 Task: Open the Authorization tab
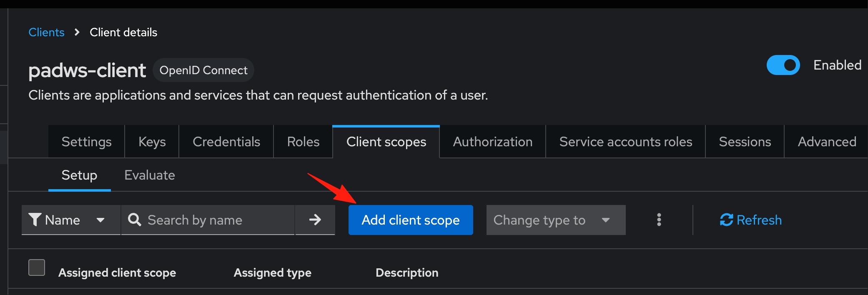coord(492,142)
